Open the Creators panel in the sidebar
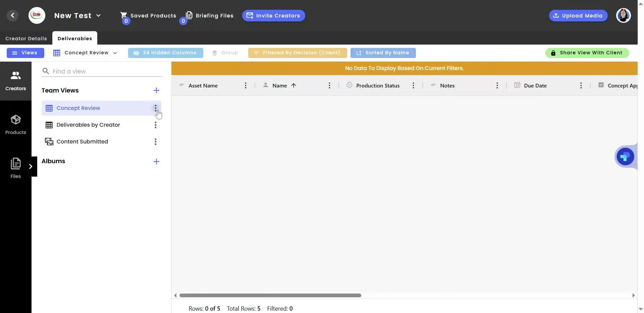The height and width of the screenshot is (313, 644). (x=15, y=80)
